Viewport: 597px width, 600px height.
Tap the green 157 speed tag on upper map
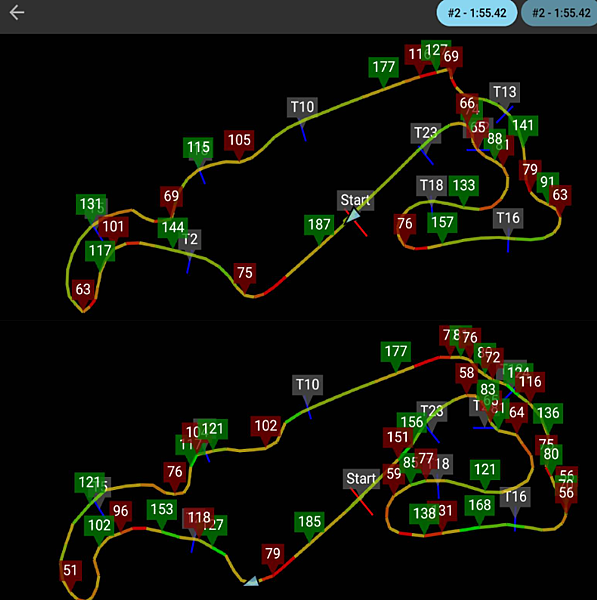442,222
